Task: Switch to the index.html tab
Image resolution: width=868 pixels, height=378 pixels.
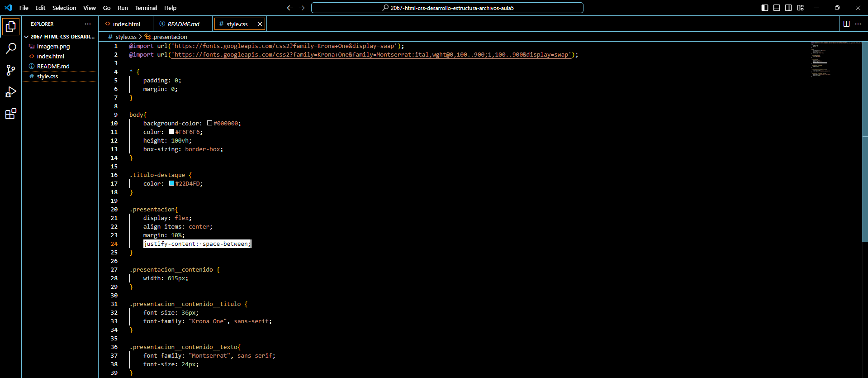Action: (x=126, y=24)
